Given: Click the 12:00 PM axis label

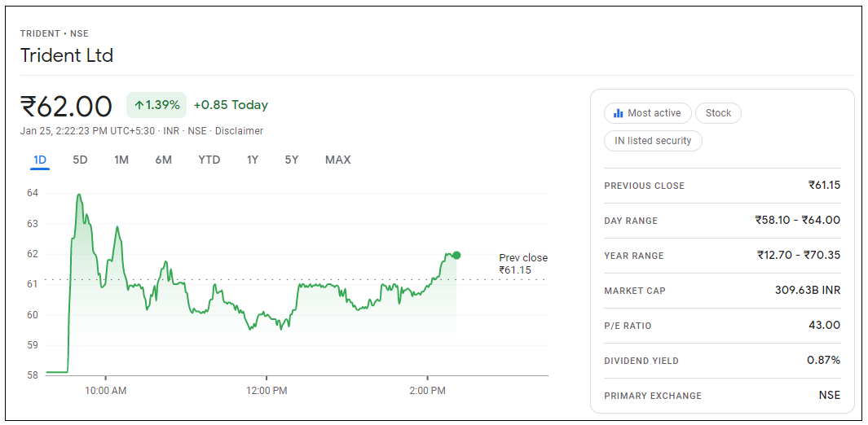Looking at the screenshot, I should [x=267, y=391].
